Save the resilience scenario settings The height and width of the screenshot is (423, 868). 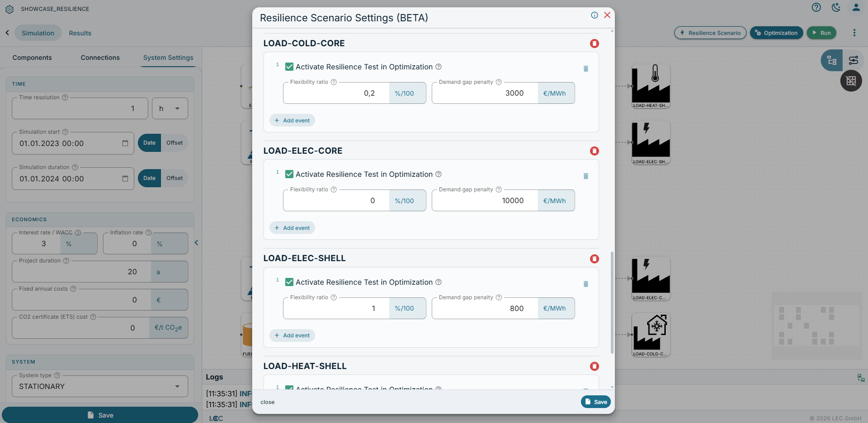[x=595, y=402]
